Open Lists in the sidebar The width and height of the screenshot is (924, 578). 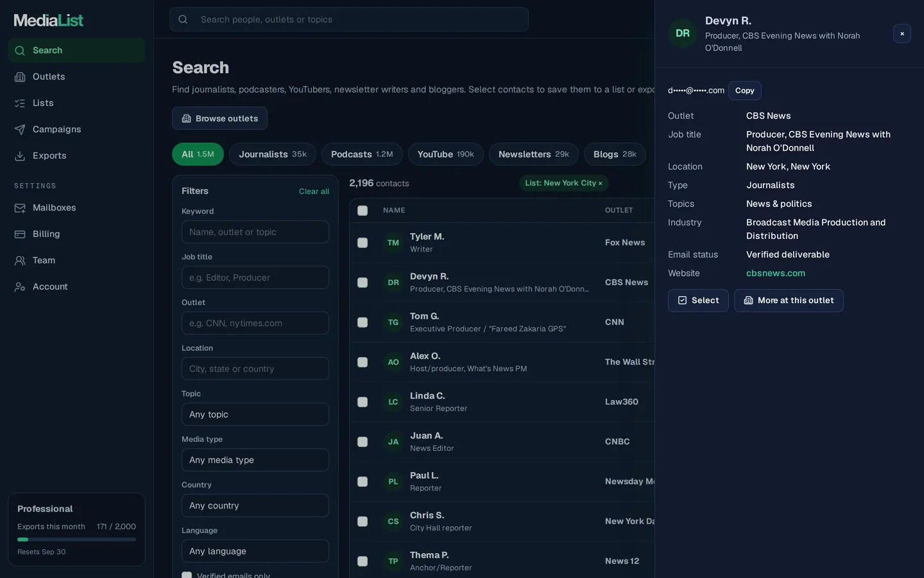pyautogui.click(x=76, y=103)
